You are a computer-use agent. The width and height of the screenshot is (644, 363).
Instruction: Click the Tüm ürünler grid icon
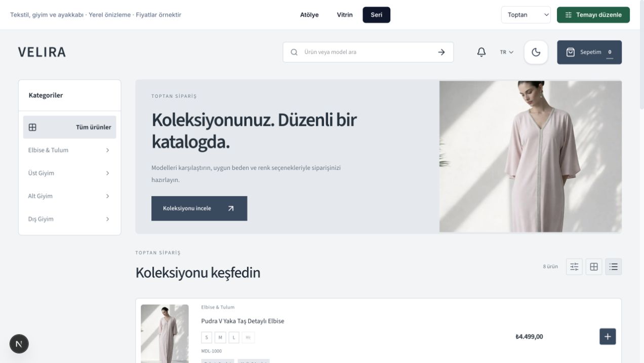coord(32,127)
